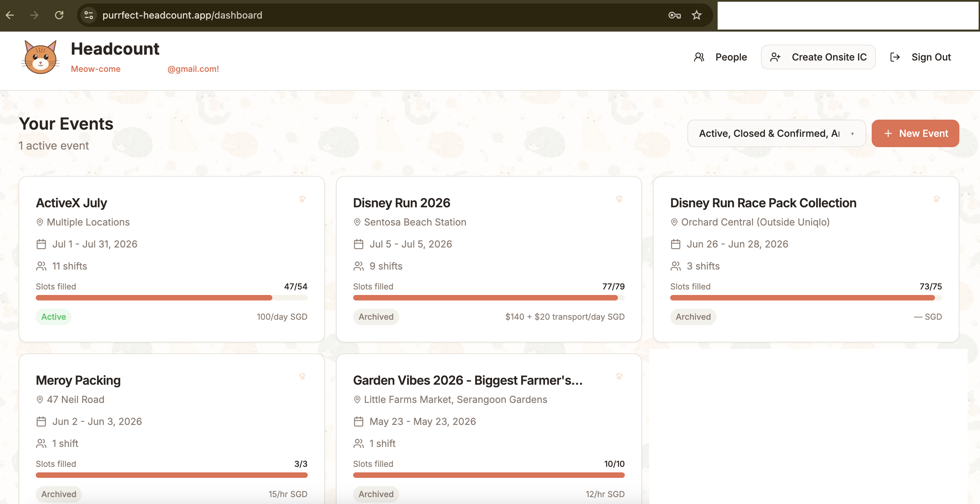Screen dimensions: 980x504
Task: Click the calendar icon on Garden Vibes card
Action: (358, 421)
